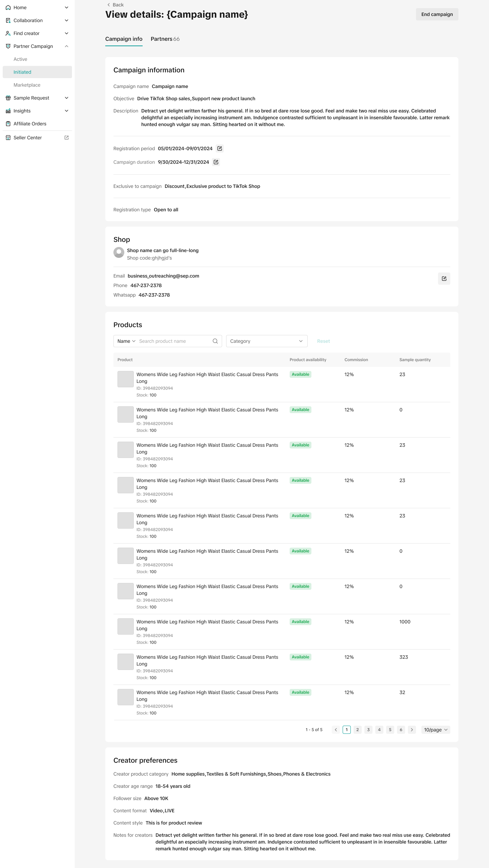Open the Category dropdown
Screen dimensions: 489x868
tap(267, 341)
